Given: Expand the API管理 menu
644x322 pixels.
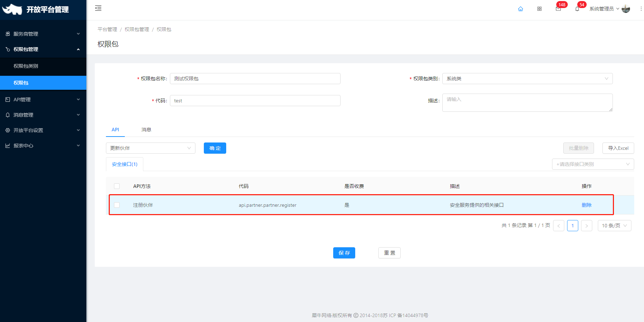Looking at the screenshot, I should pyautogui.click(x=43, y=100).
